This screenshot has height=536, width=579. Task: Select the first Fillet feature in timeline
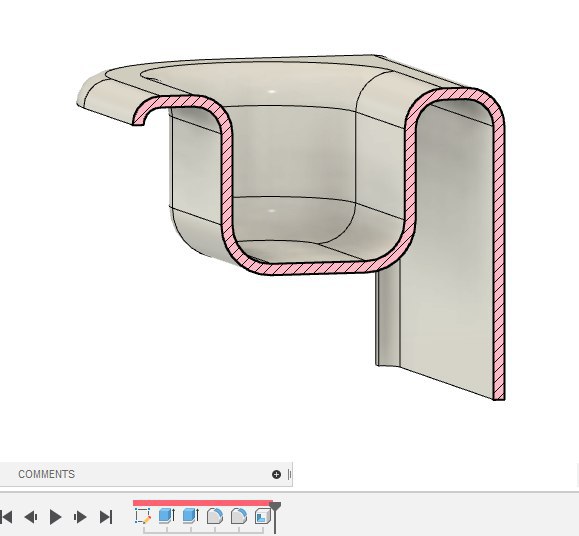(x=215, y=516)
